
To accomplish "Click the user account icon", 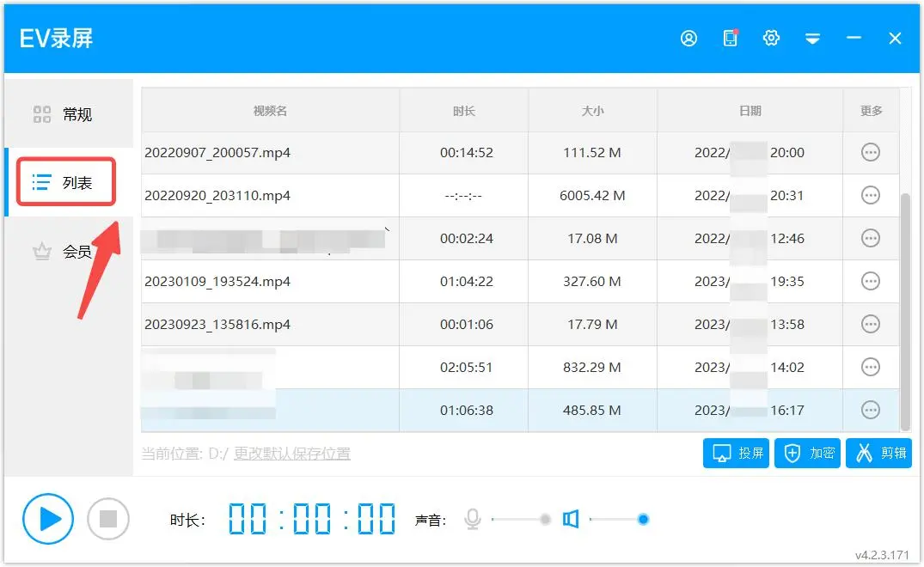I will pos(688,39).
